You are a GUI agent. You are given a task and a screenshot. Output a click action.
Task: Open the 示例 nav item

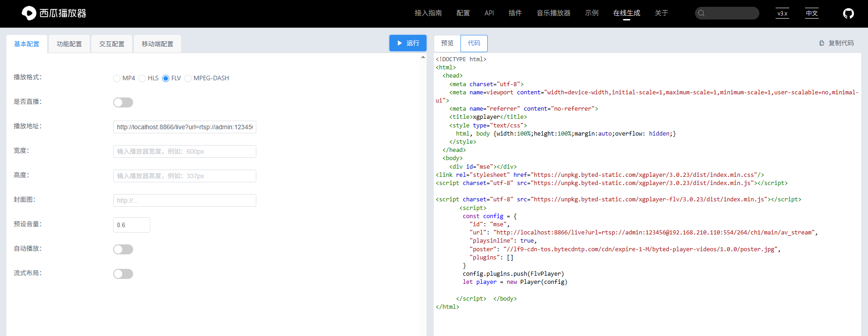tap(592, 13)
